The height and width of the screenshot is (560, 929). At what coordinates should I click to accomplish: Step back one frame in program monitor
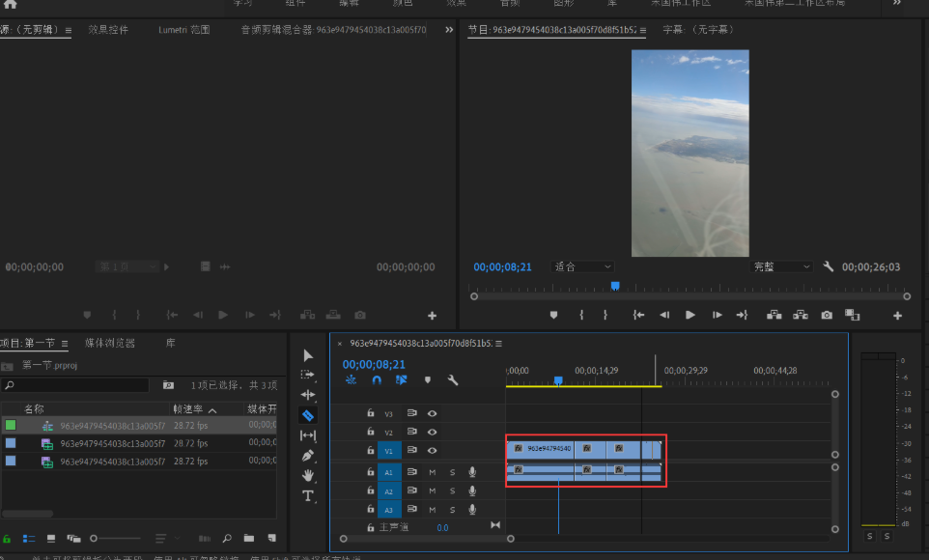click(x=664, y=316)
